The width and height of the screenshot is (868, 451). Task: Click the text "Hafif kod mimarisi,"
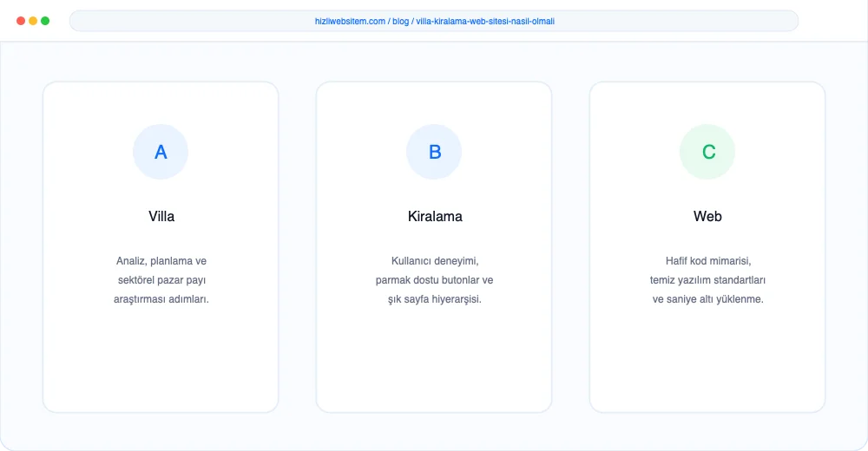[x=708, y=261]
